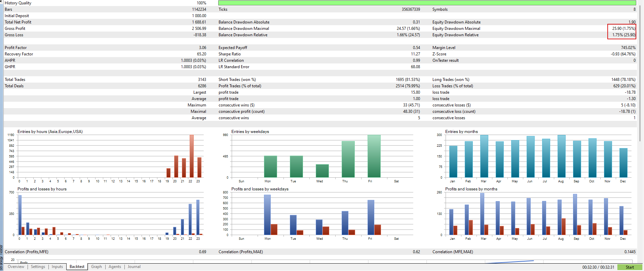Switch to the Overview tab
Image resolution: width=644 pixels, height=271 pixels.
(x=16, y=267)
